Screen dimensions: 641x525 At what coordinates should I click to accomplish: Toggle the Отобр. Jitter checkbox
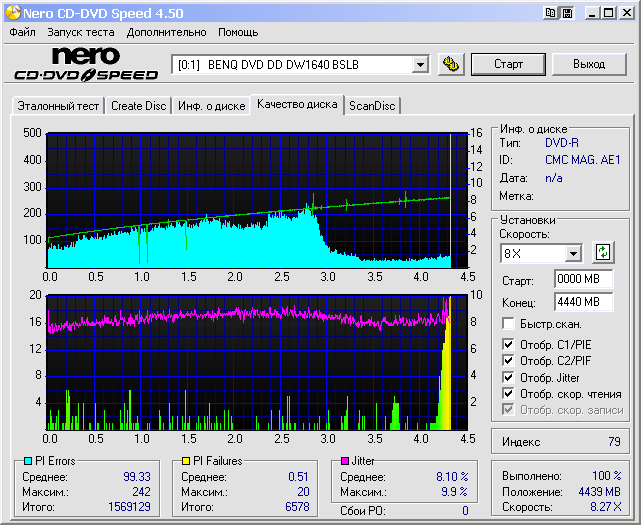[508, 378]
